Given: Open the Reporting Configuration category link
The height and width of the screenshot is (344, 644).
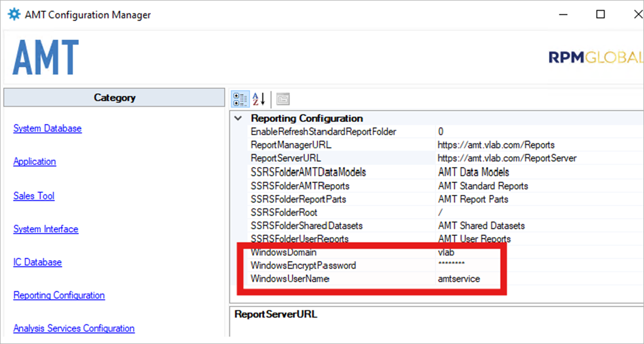Looking at the screenshot, I should 59,295.
